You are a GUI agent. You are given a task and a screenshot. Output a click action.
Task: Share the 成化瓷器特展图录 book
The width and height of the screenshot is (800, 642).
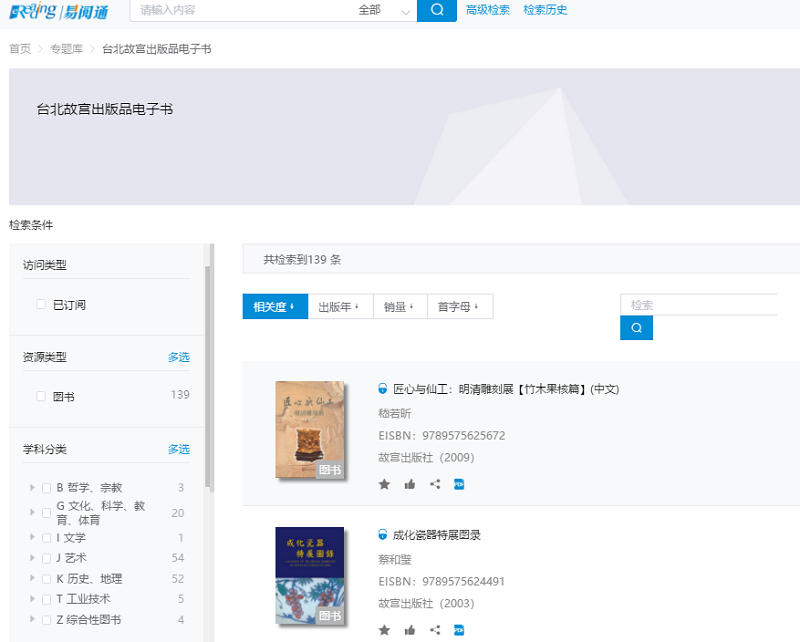[435, 630]
